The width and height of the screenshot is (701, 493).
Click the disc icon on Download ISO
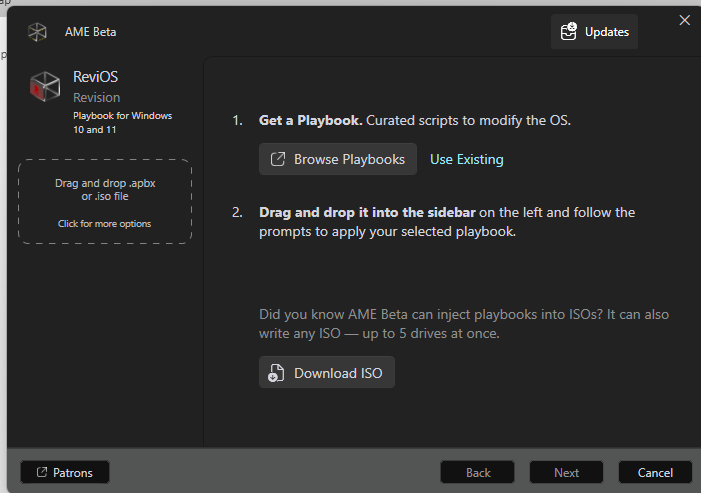276,373
